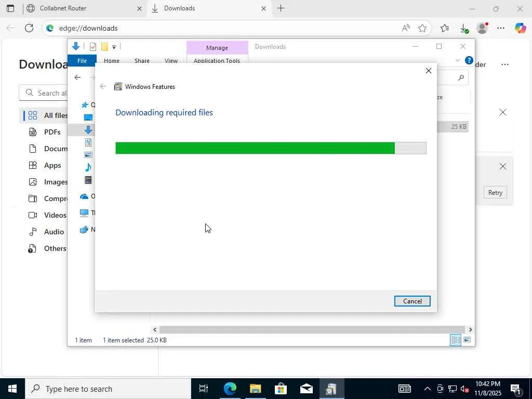This screenshot has height=399, width=532.
Task: Open Microsoft Store from taskbar
Action: click(281, 389)
